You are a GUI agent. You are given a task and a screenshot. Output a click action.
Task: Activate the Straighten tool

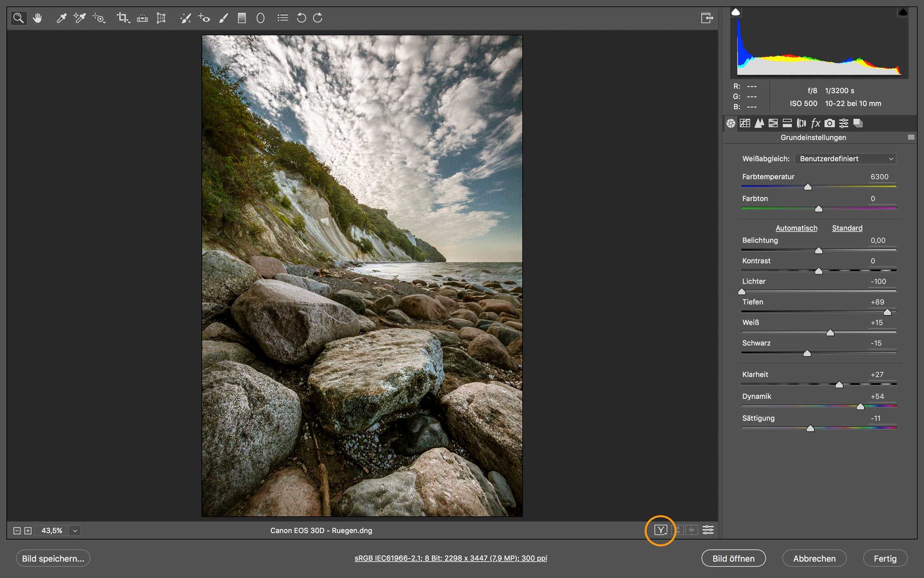[x=142, y=18]
